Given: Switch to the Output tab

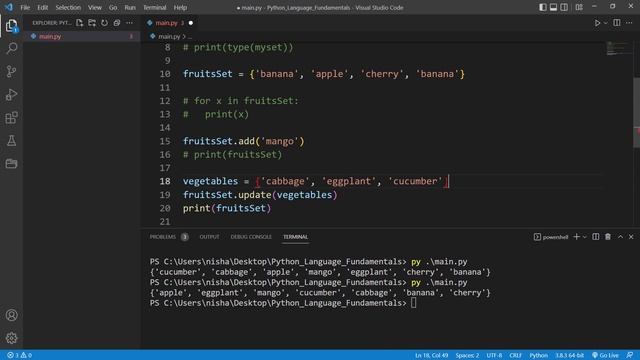Looking at the screenshot, I should tap(209, 237).
